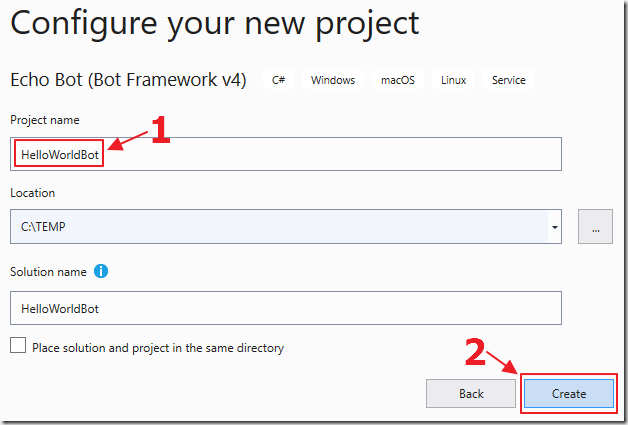
Task: Click the Windows platform tag
Action: (x=333, y=80)
